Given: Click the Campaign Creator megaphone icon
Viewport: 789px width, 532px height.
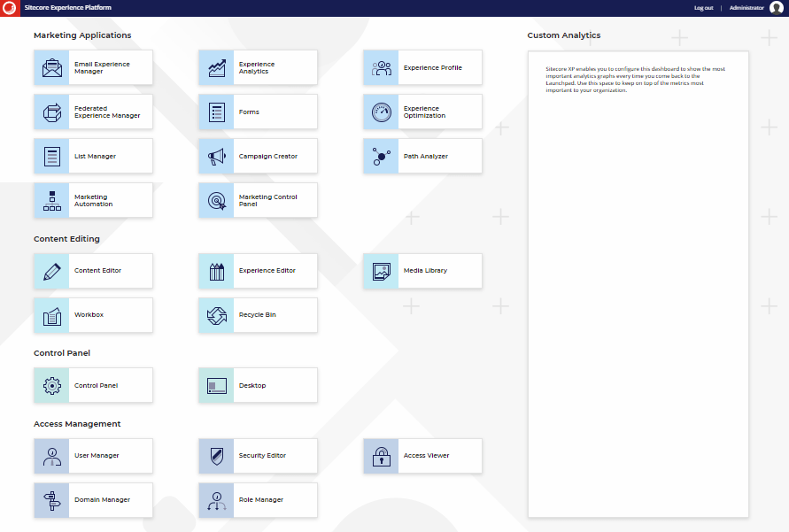Looking at the screenshot, I should [216, 156].
